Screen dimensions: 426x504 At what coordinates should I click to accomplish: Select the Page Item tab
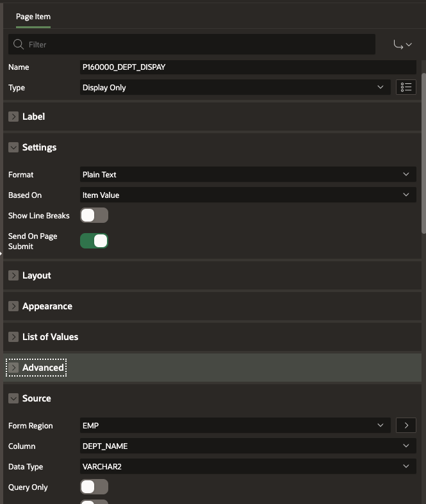click(x=33, y=17)
